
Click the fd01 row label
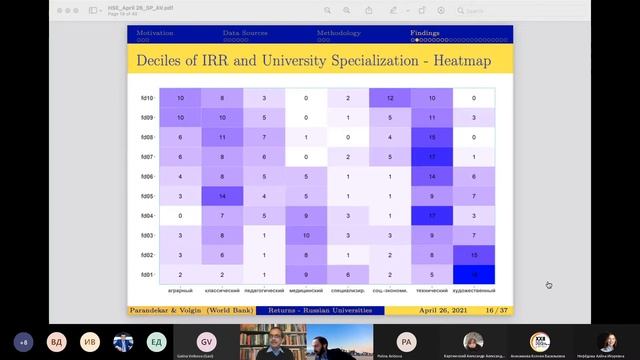point(147,275)
